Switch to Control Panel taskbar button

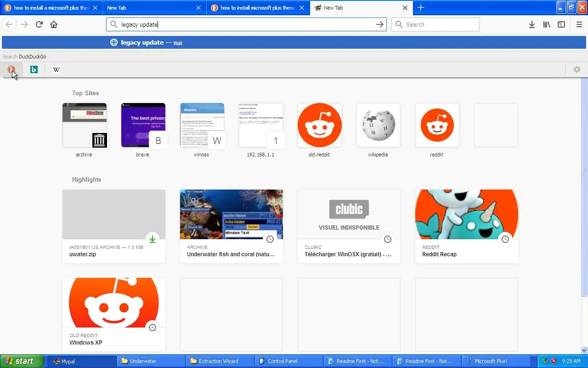[x=288, y=361]
